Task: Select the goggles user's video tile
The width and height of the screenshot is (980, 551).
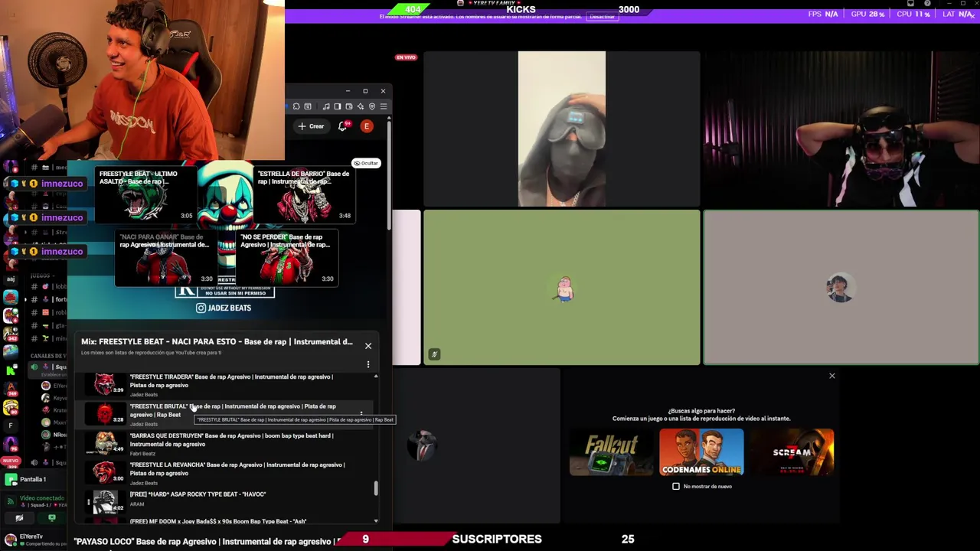Action: [841, 129]
